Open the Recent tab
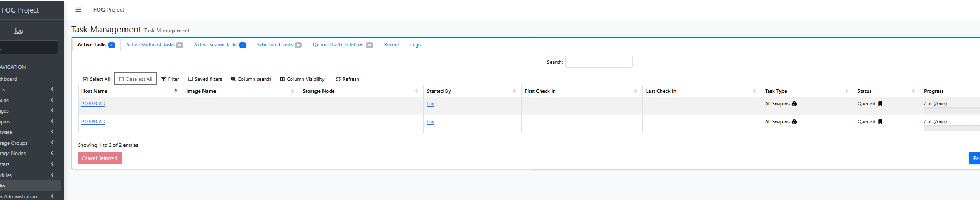The image size is (980, 200). click(x=391, y=45)
